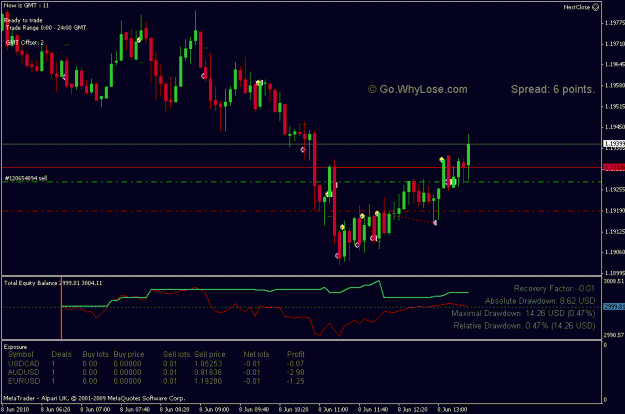
Task: Select the 'Now is GMT : 11' label
Action: pos(26,6)
